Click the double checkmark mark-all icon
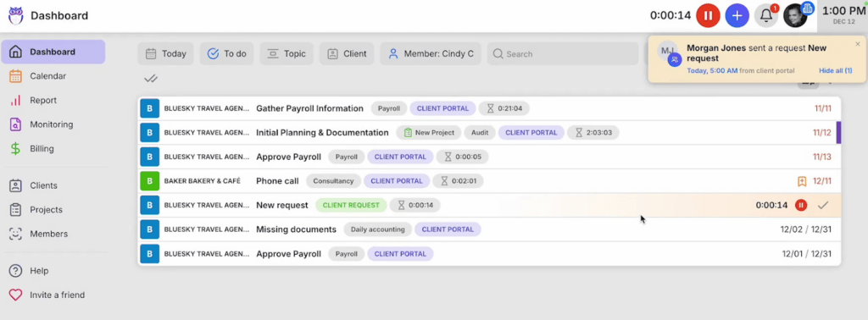Viewport: 868px width, 320px height. click(x=151, y=79)
